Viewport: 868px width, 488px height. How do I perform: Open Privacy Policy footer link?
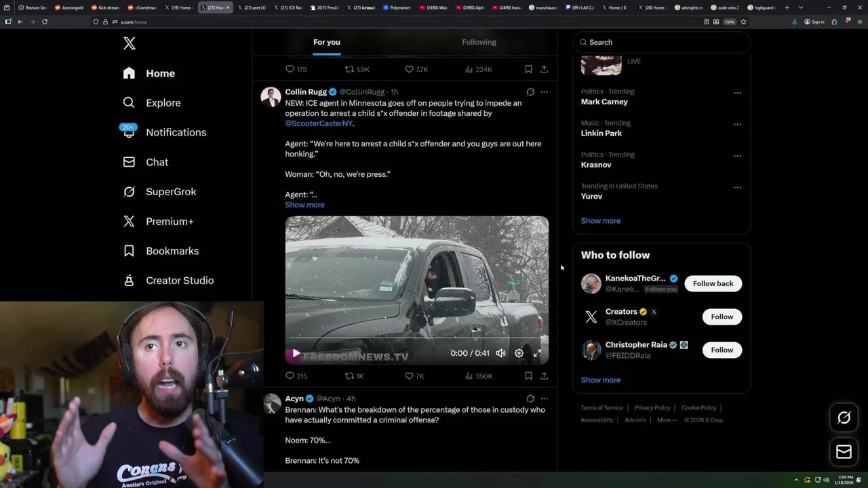coord(652,408)
